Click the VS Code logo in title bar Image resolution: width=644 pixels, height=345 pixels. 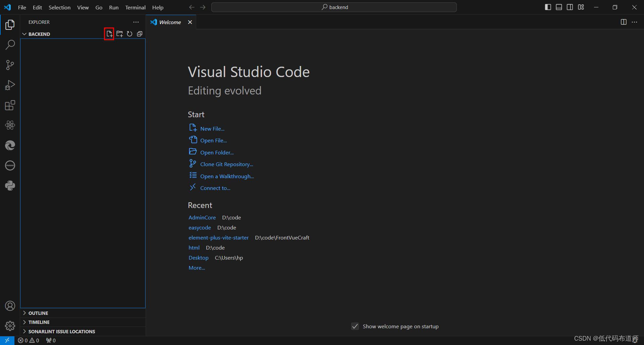(7, 7)
